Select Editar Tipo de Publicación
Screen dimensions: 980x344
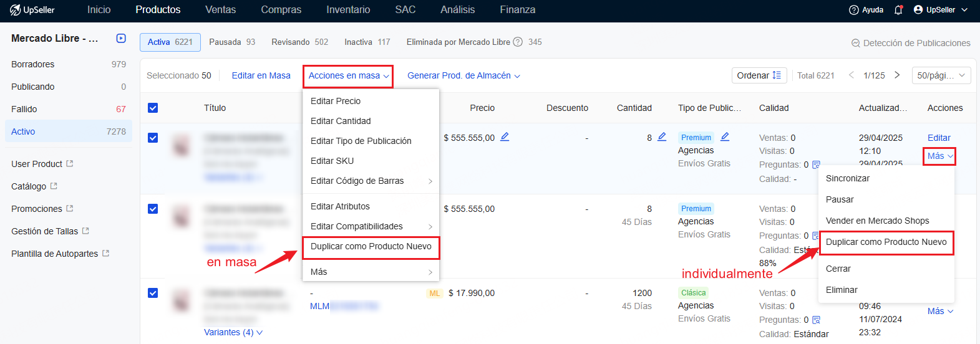[x=371, y=141]
